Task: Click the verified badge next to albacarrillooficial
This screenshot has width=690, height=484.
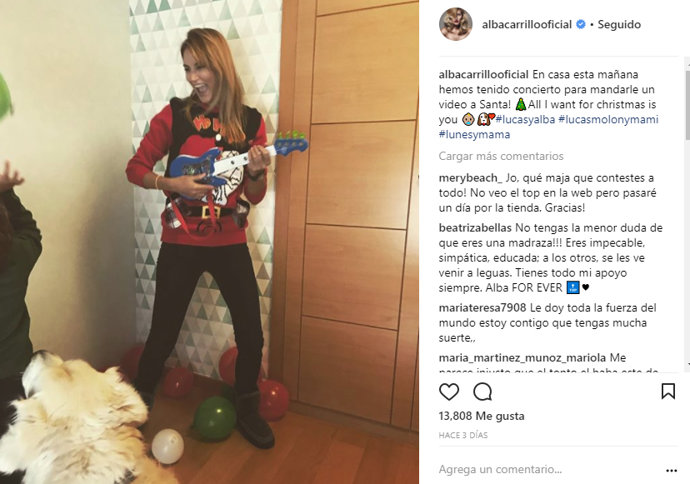Action: click(x=580, y=24)
